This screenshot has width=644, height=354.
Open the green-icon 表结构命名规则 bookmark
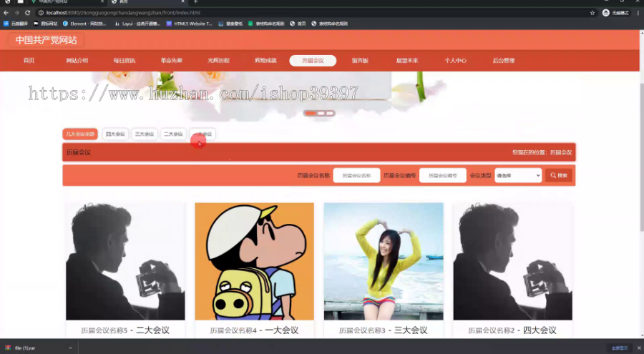point(266,24)
